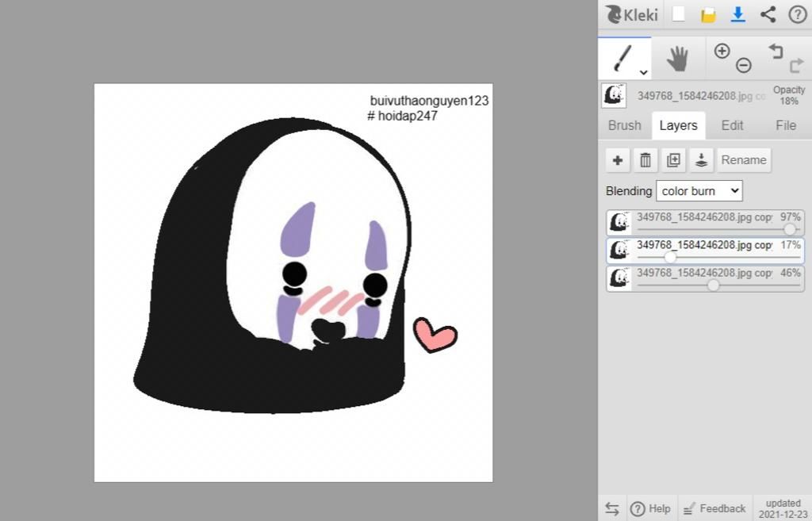Image resolution: width=812 pixels, height=521 pixels.
Task: Click the Opacity 18% readout
Action: (789, 95)
